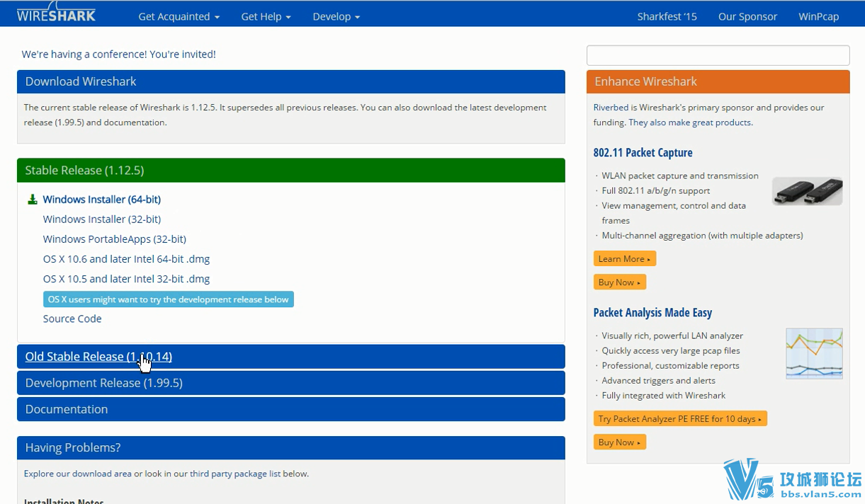Click Buy Now under Packet Analysis Made Easy
The width and height of the screenshot is (865, 504).
pyautogui.click(x=620, y=442)
